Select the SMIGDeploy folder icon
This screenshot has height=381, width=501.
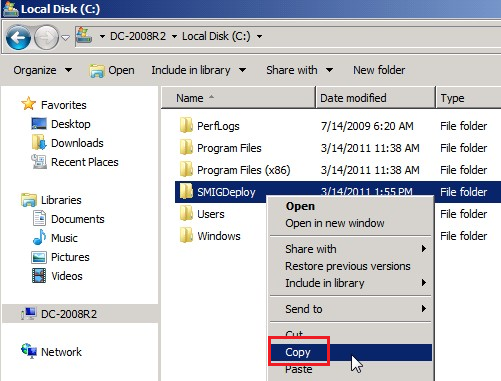(x=186, y=191)
